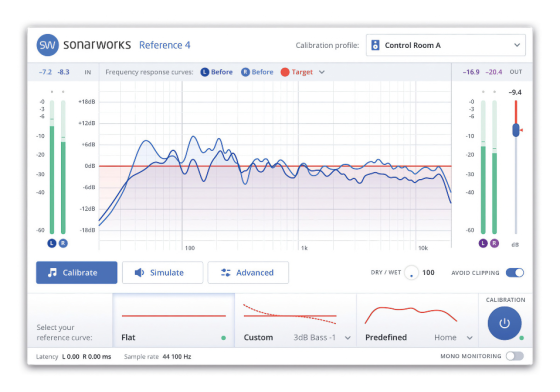Open the Calibration profile dropdown
Screen dimensions: 560x392
click(x=446, y=45)
